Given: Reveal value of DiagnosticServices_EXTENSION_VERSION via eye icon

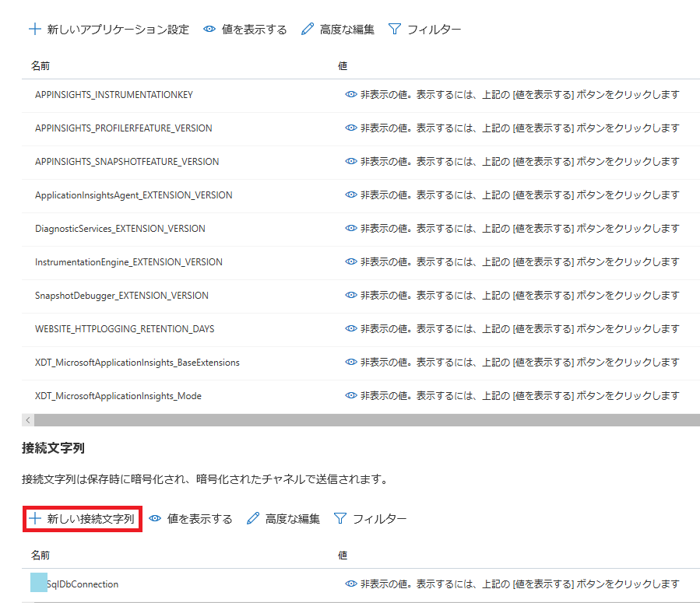Looking at the screenshot, I should coord(351,228).
